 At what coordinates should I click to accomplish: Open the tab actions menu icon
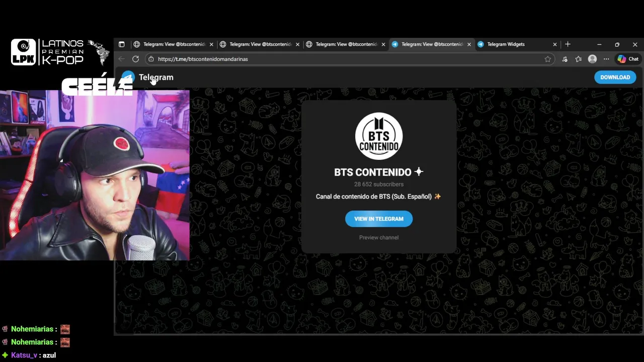[x=121, y=44]
